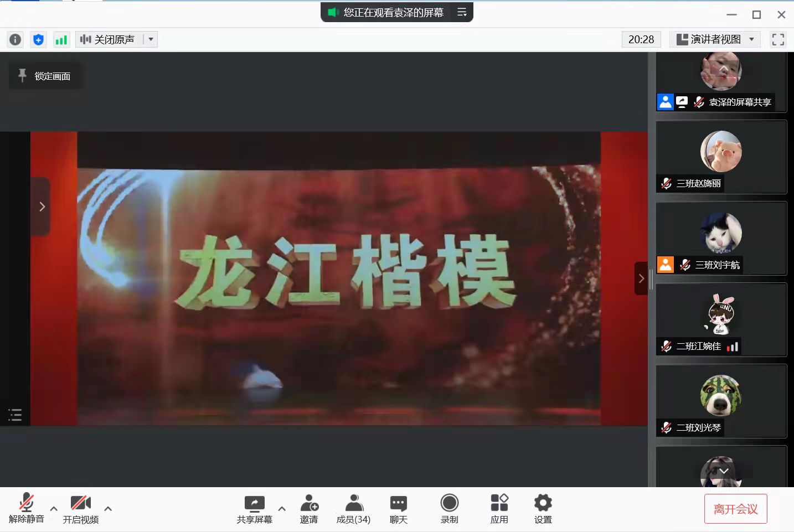Click the 锁定画面 pin button

[x=45, y=76]
